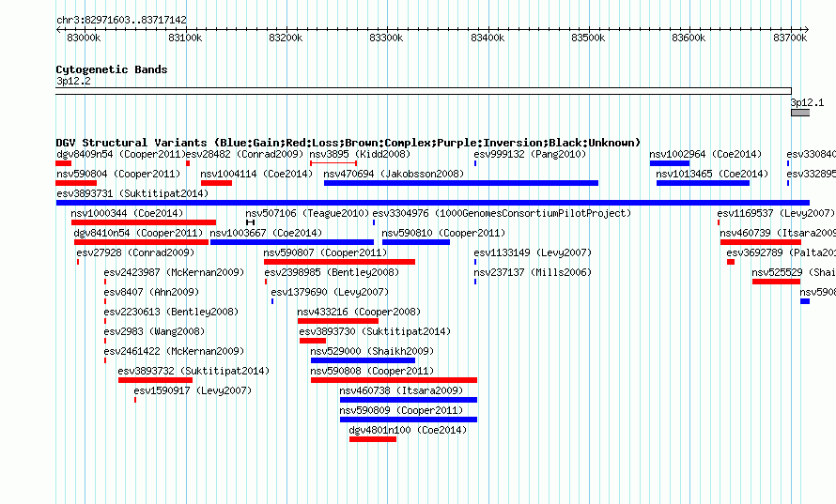
Task: Open nsv590808 (Cooper2011) label
Action: coord(372,372)
